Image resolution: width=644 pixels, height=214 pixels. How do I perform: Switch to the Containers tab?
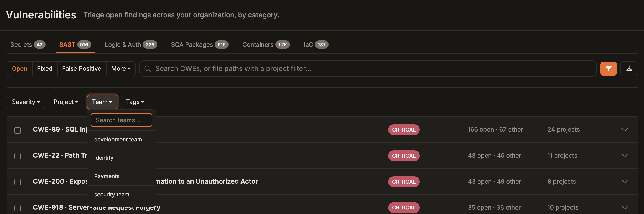266,45
